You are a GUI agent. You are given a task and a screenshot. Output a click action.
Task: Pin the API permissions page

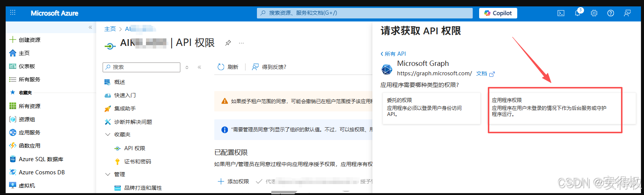[228, 43]
